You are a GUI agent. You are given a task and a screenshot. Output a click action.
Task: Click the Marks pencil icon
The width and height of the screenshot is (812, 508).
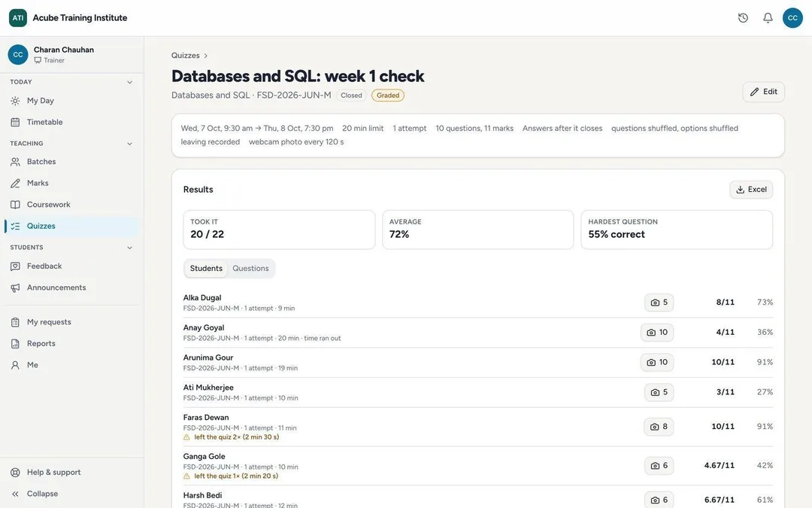16,183
